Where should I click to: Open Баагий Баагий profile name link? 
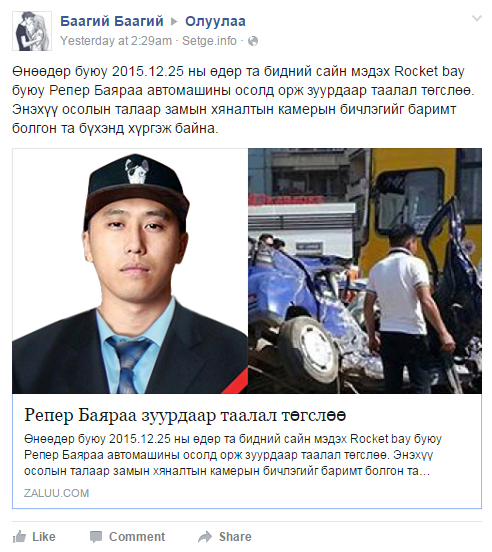112,21
